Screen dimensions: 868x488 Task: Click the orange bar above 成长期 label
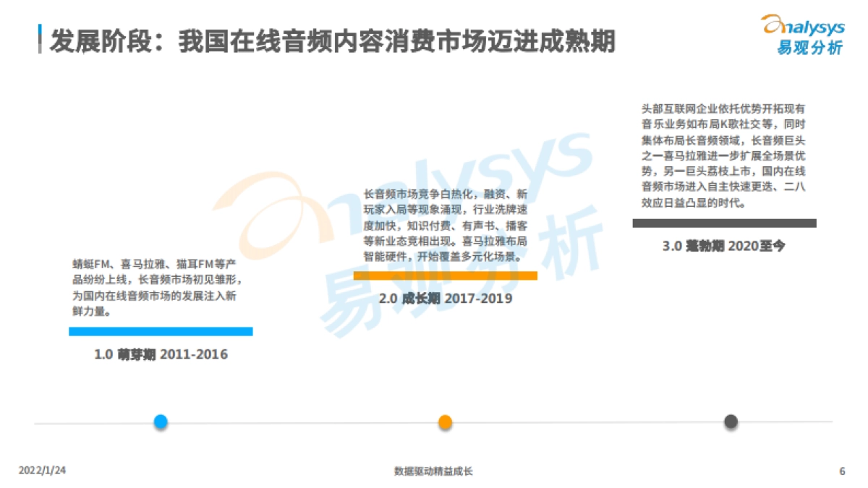tap(446, 275)
